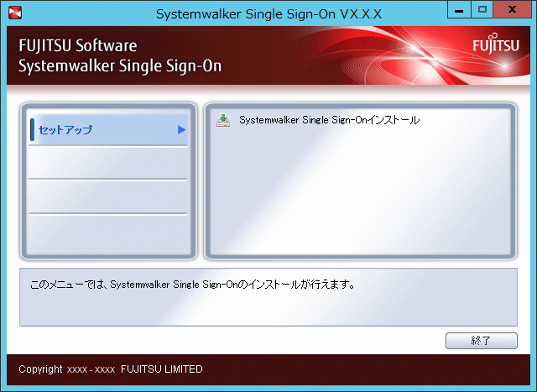Select the セットアップ menu item
Screen dimensions: 537x392
pyautogui.click(x=108, y=129)
